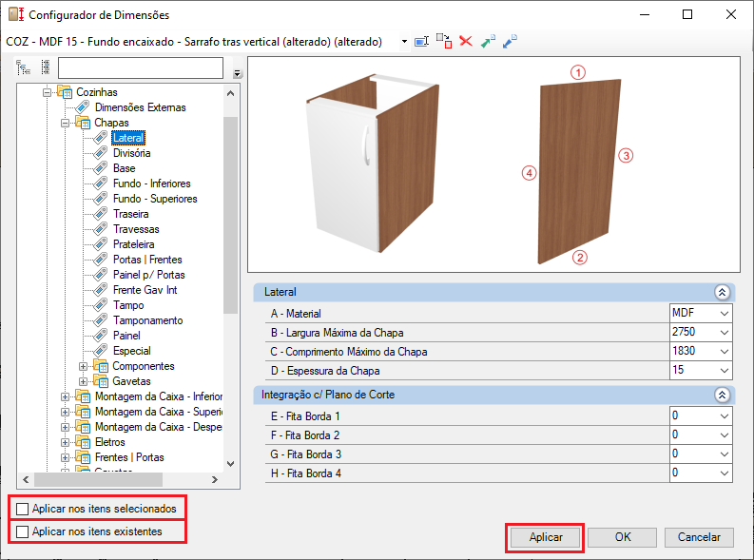The width and height of the screenshot is (754, 560).
Task: Click the tree vertical scrollbar up arrow
Action: (231, 93)
